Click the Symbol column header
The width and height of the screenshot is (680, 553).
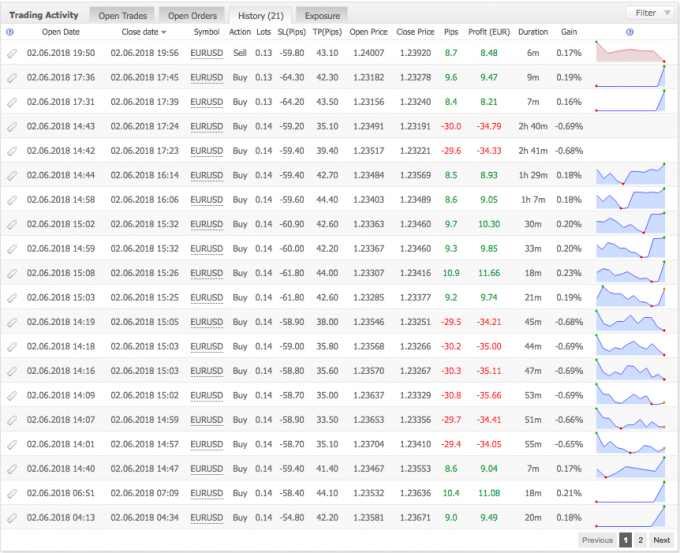[206, 32]
